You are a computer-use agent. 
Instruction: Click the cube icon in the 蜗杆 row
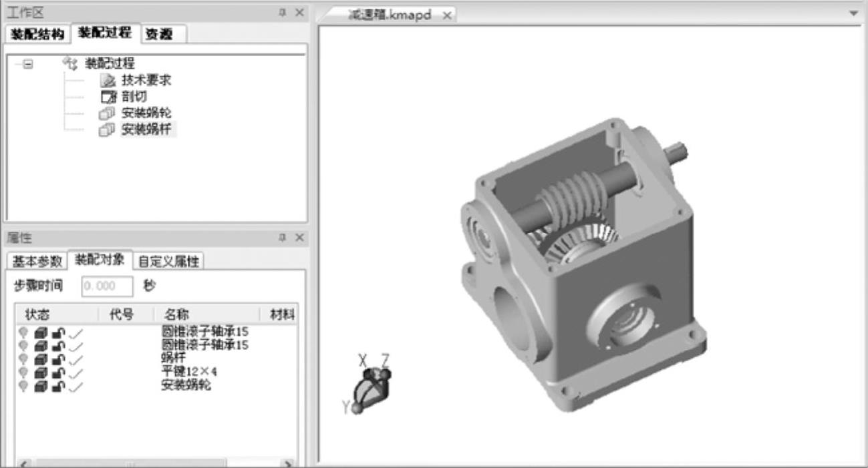click(40, 358)
